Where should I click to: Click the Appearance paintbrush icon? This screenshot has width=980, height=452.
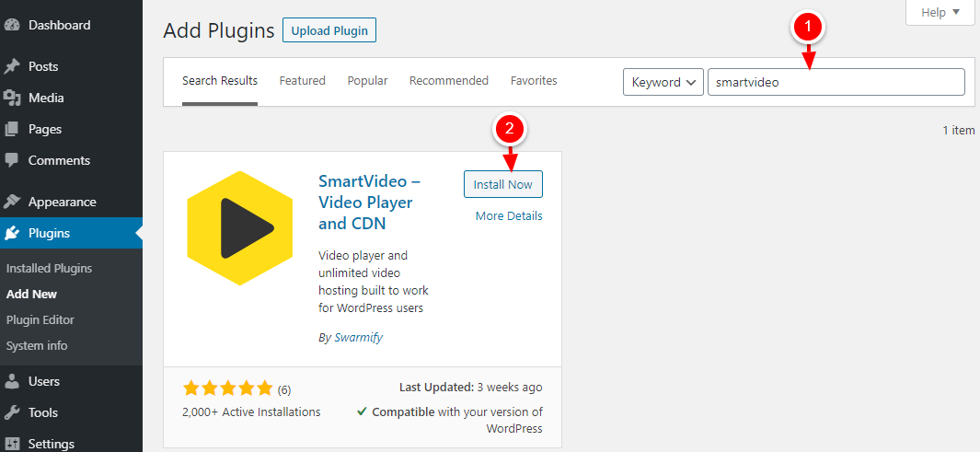pyautogui.click(x=12, y=202)
